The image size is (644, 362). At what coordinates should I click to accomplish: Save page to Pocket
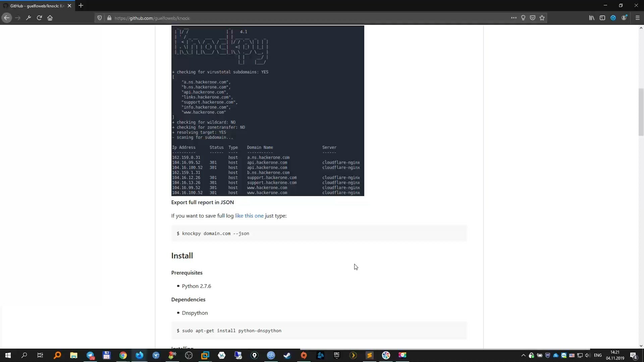click(x=532, y=18)
